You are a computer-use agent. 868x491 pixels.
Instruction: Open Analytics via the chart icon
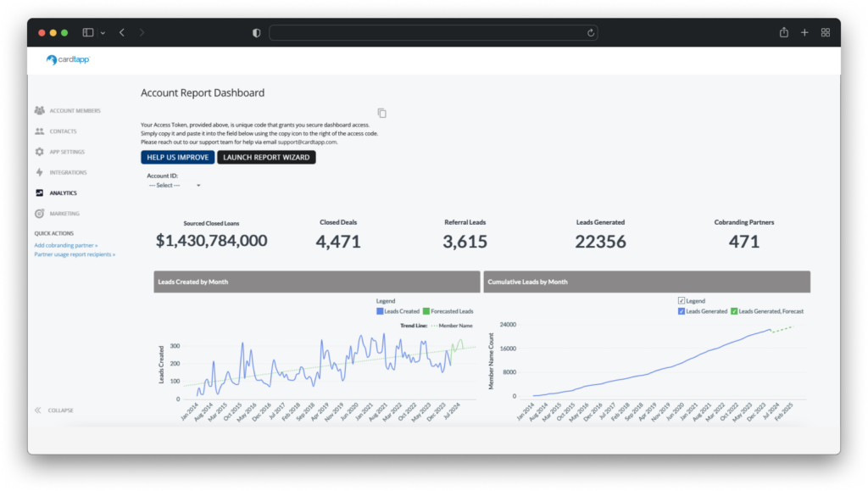[x=39, y=192]
